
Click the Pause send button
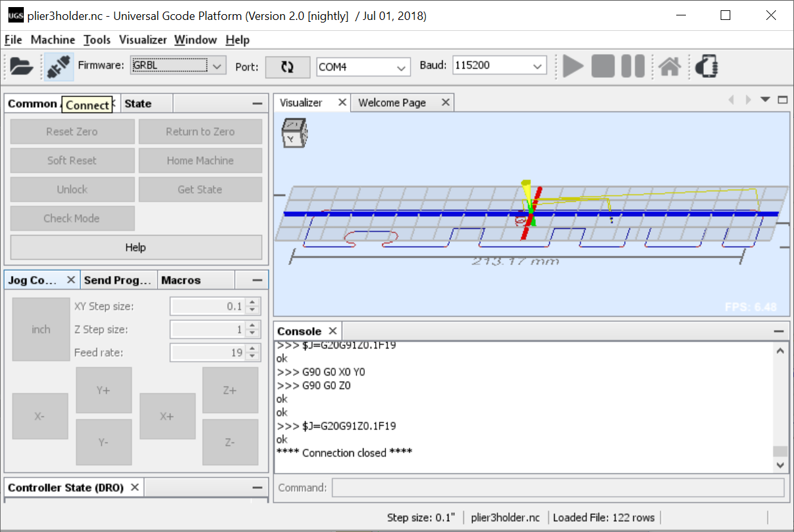pos(633,66)
